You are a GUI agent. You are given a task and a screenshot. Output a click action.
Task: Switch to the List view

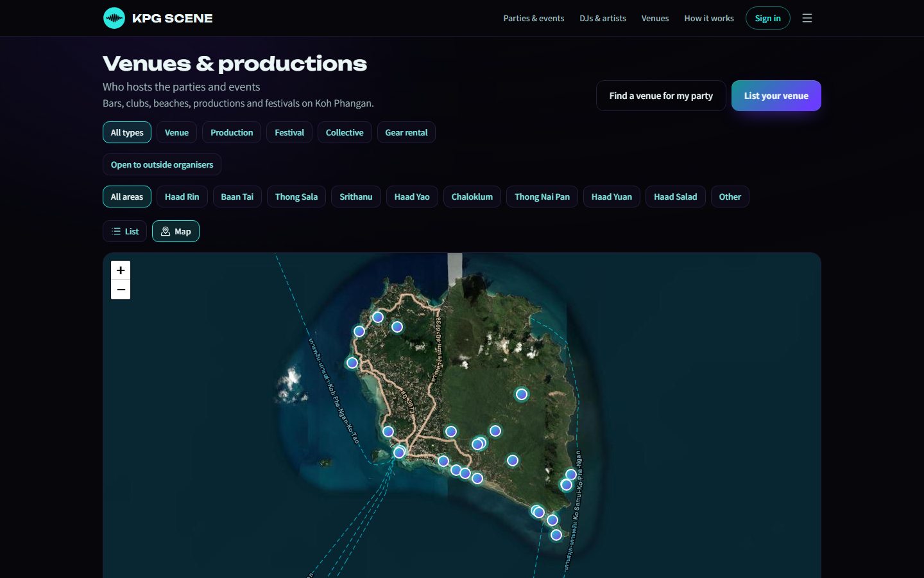[x=125, y=231]
